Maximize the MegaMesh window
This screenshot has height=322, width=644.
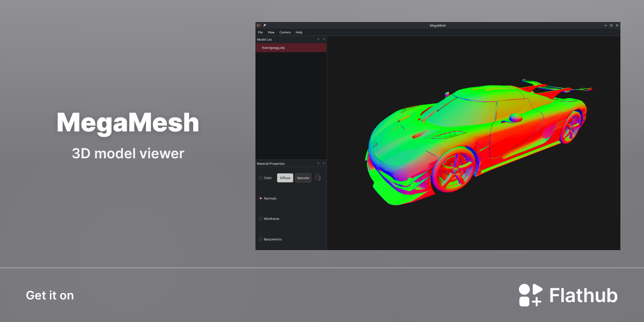pos(611,25)
